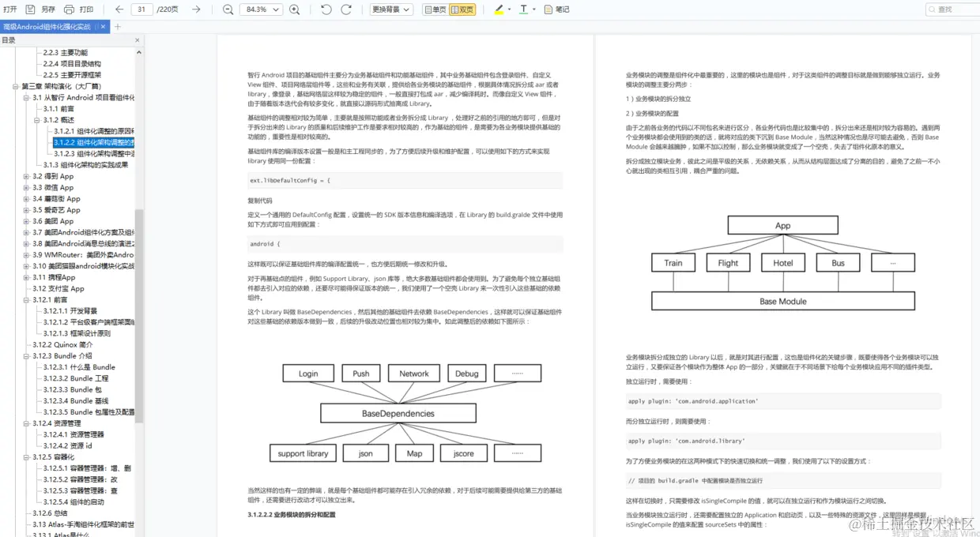The image size is (980, 537).
Task: Click the outline panel vertical scrollbar thumb
Action: coord(140,316)
